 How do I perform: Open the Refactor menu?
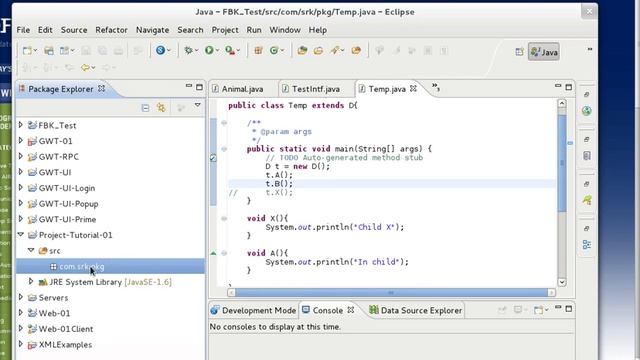pos(111,30)
